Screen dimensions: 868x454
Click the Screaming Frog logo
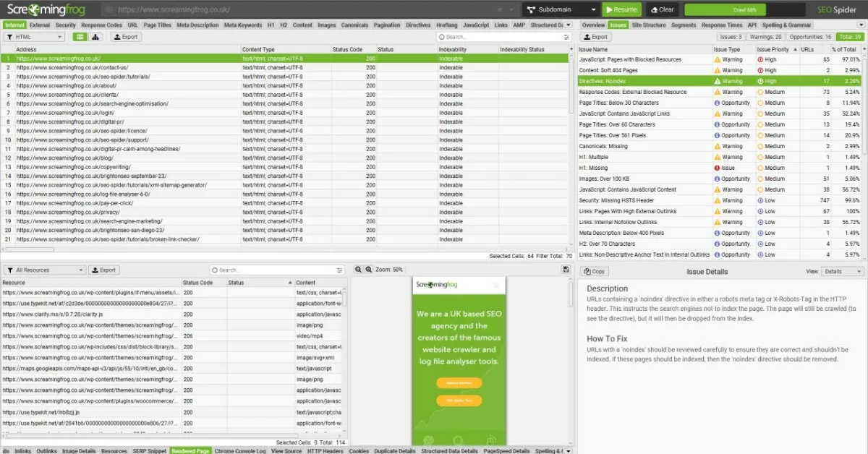pos(46,9)
